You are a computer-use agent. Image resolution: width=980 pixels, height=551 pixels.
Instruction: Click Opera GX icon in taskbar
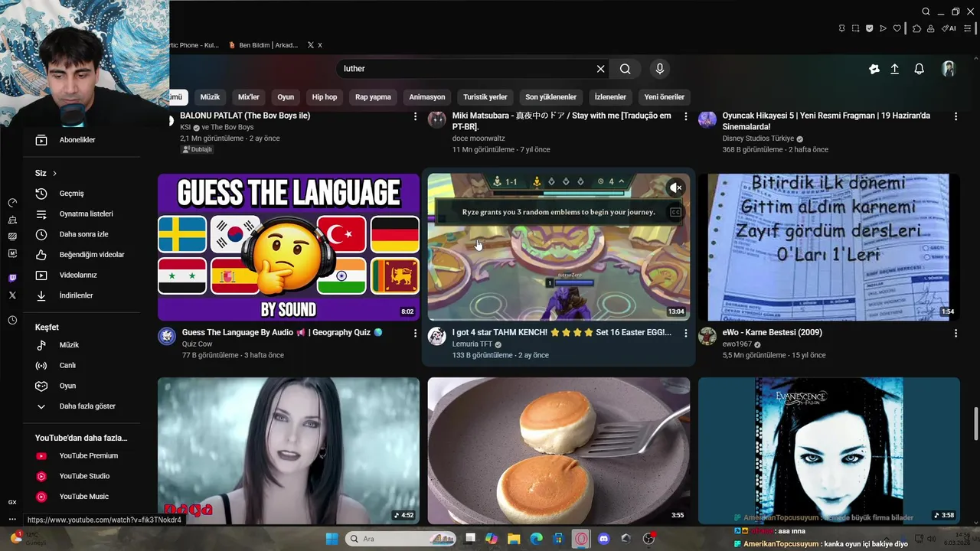tap(581, 539)
